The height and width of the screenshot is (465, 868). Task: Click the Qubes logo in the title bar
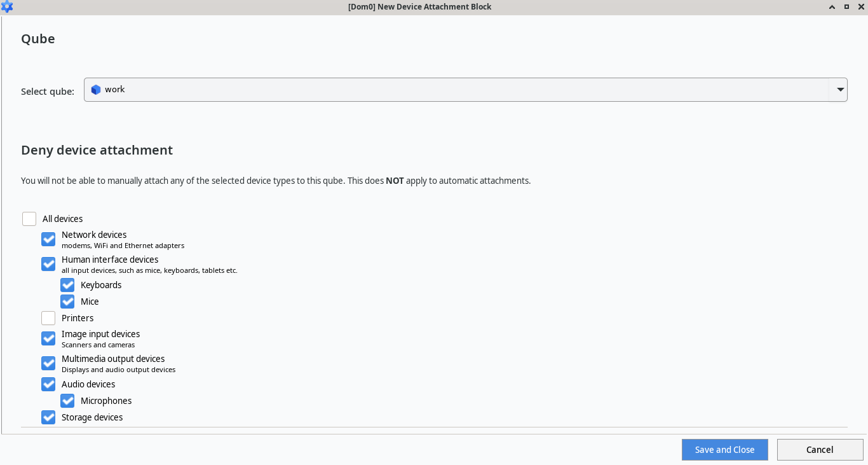point(7,7)
